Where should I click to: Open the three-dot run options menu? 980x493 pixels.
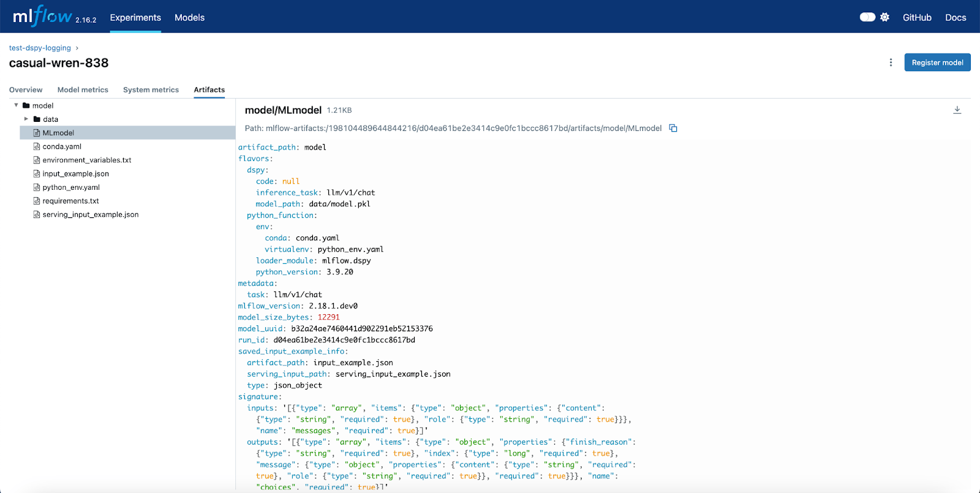pyautogui.click(x=891, y=62)
